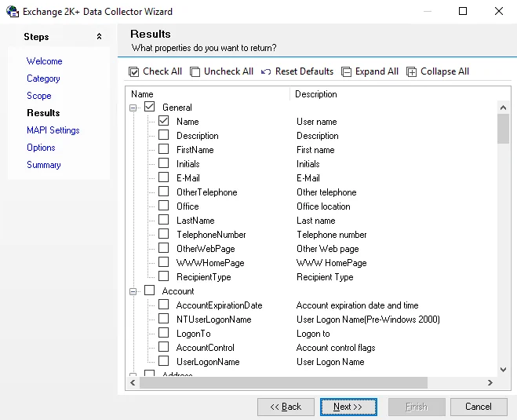Go to the Summary step
The height and width of the screenshot is (420, 517).
click(x=44, y=165)
